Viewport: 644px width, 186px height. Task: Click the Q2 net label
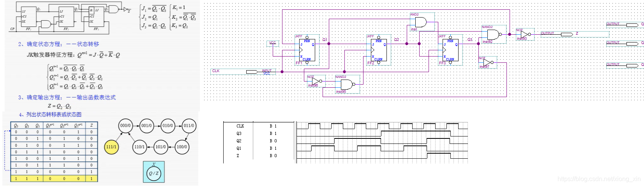point(397,40)
